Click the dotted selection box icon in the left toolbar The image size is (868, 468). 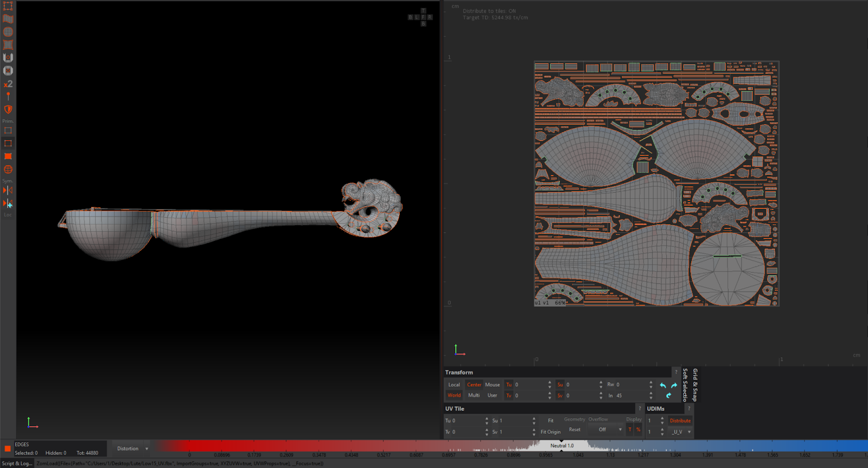tap(8, 6)
